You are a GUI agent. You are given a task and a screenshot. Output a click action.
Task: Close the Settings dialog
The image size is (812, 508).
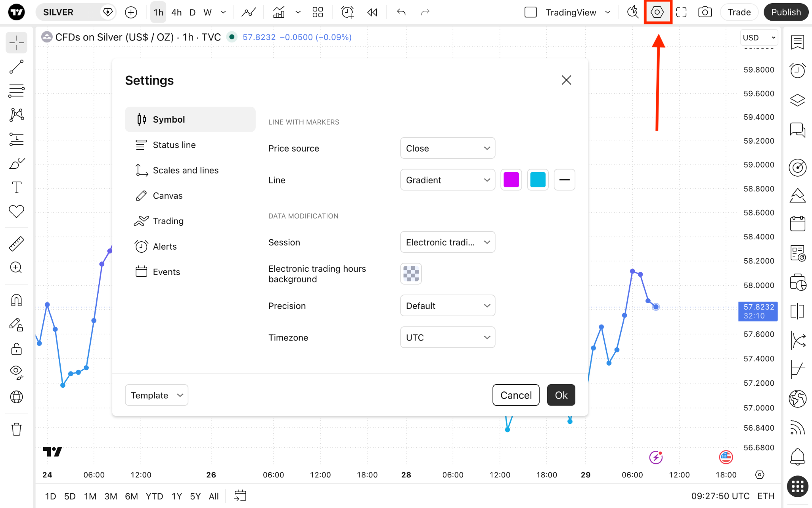(566, 80)
